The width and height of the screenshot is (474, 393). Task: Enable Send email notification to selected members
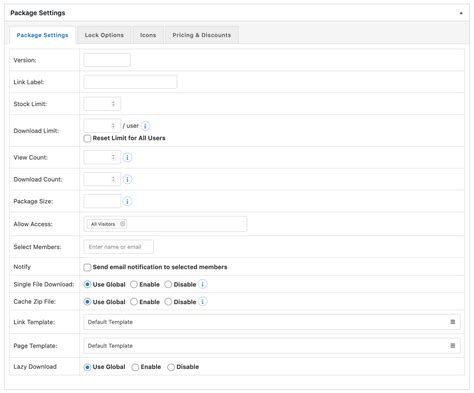coord(87,267)
